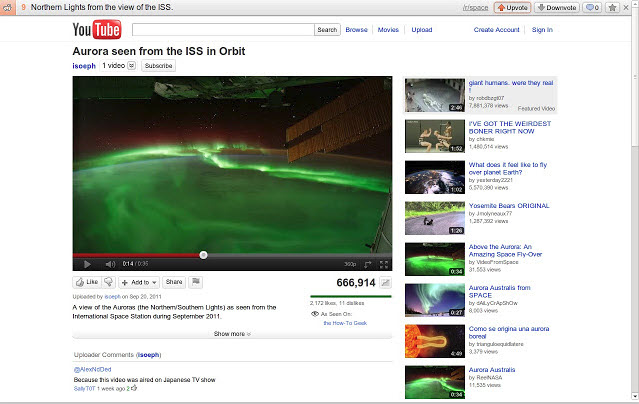
Task: Click the video progress scrubber handle
Action: (203, 255)
